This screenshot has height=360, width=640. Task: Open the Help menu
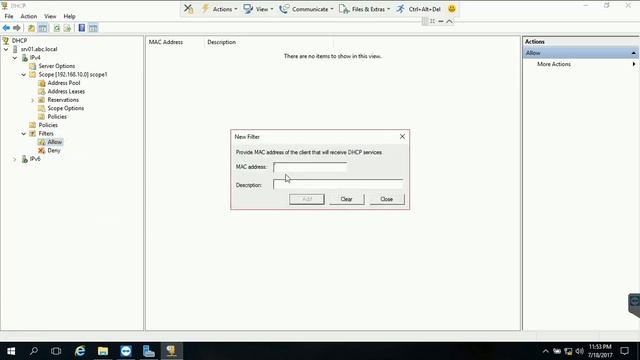click(69, 16)
